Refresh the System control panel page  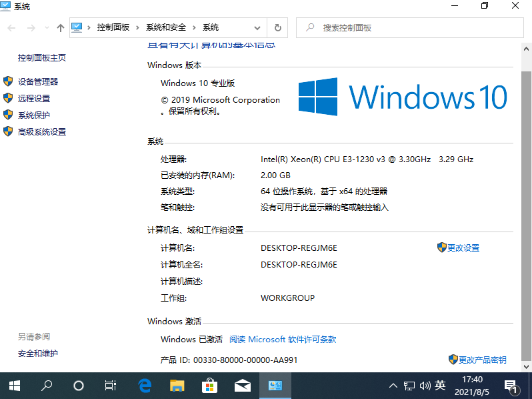(x=278, y=28)
